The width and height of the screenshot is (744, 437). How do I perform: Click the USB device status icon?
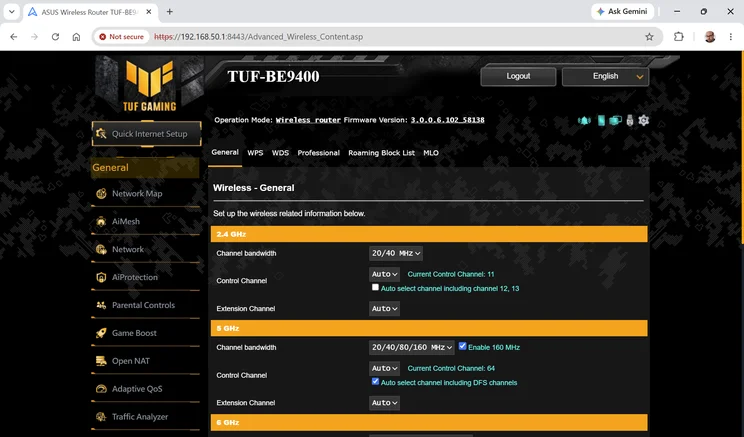(x=630, y=121)
